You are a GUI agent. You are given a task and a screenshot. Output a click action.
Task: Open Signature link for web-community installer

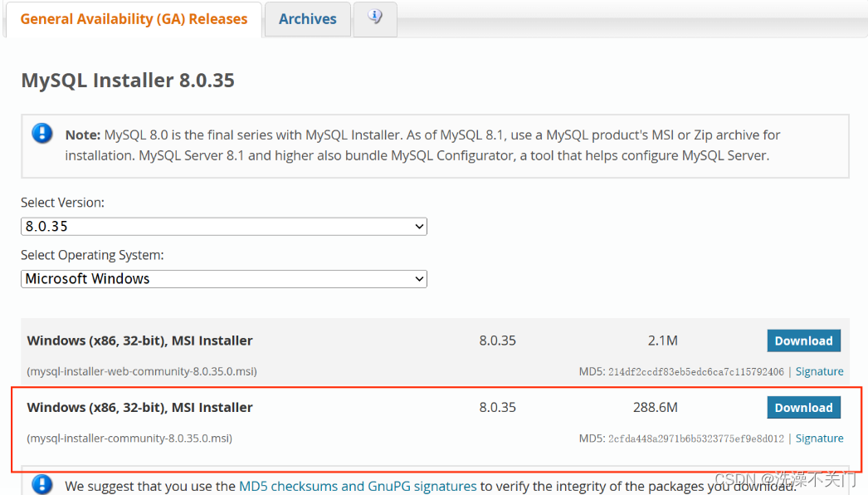[x=819, y=371]
